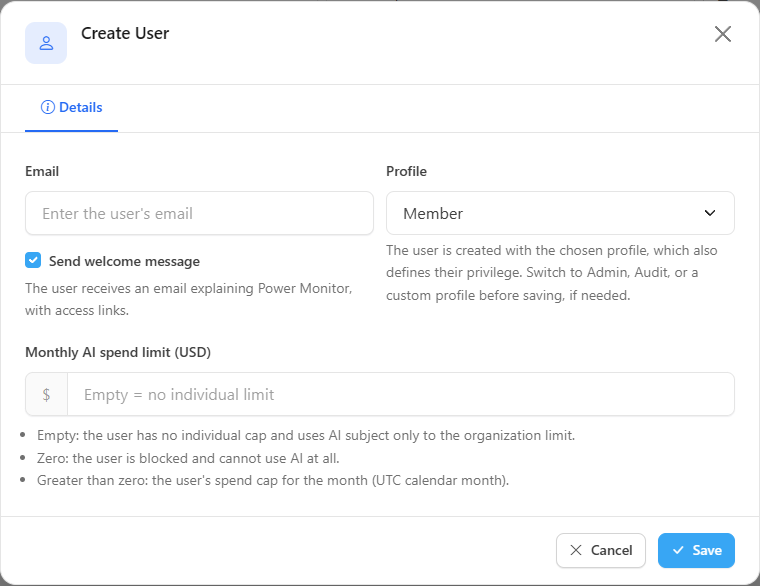760x586 pixels.
Task: Click the user avatar icon beside Create User
Action: pos(46,43)
